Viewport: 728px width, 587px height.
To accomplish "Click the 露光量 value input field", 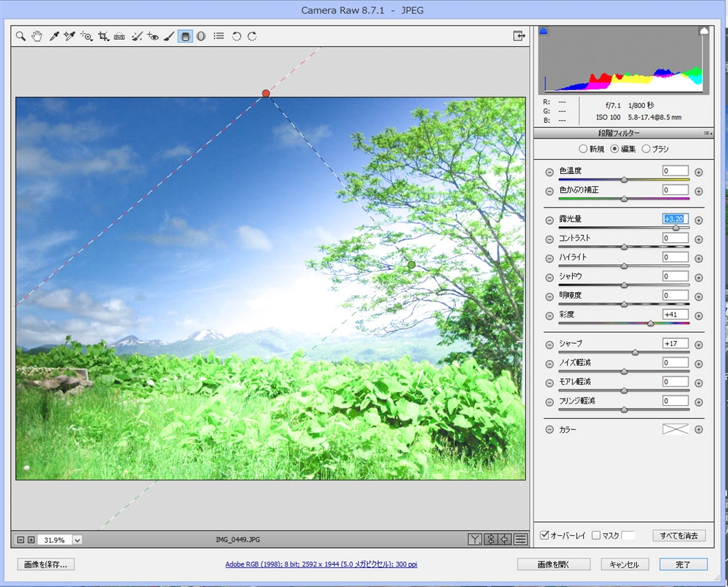I will [x=675, y=219].
